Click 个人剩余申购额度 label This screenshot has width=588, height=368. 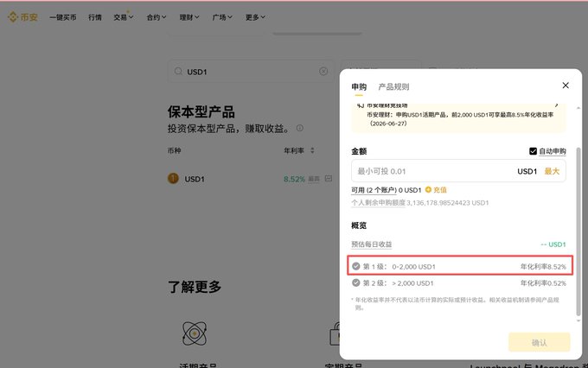click(378, 203)
